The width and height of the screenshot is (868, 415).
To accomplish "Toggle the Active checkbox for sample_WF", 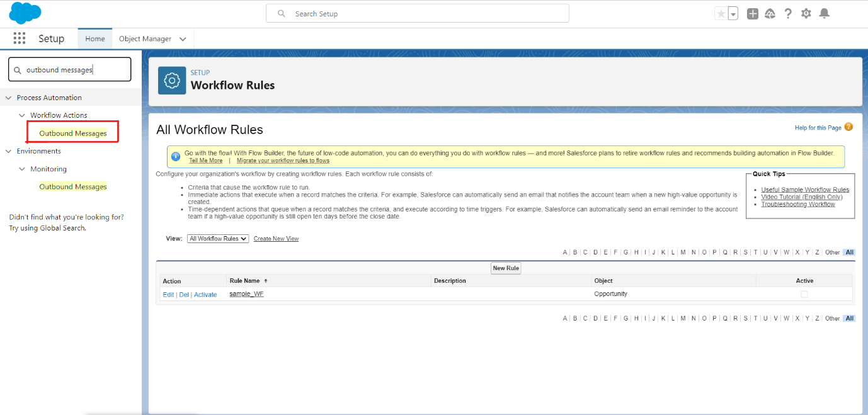I will point(804,294).
